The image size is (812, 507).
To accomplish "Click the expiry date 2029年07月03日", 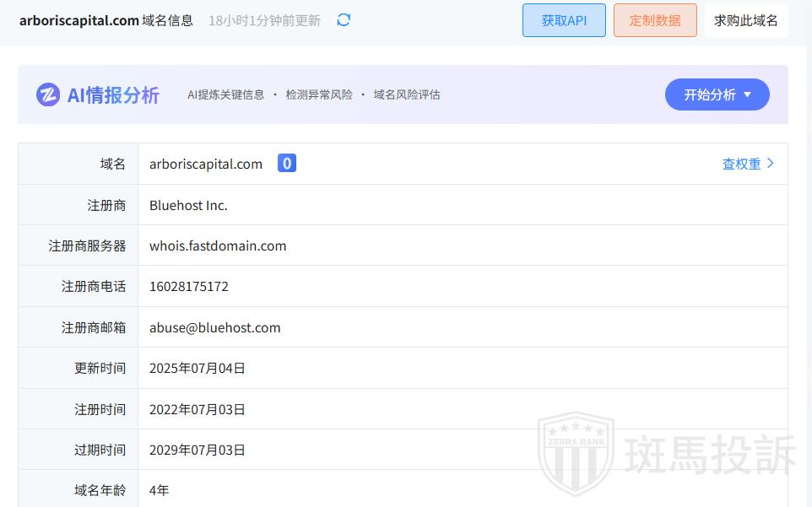I will click(x=198, y=450).
